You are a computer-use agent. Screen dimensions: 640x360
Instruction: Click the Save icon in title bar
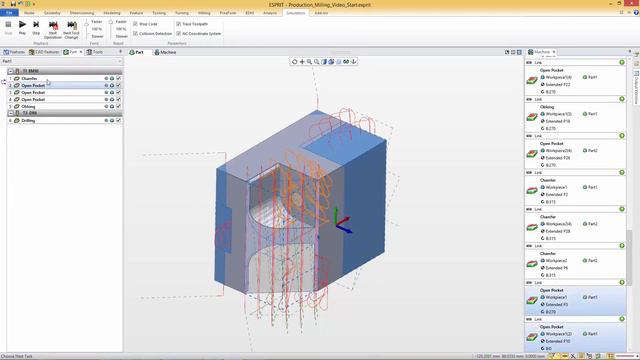point(13,4)
